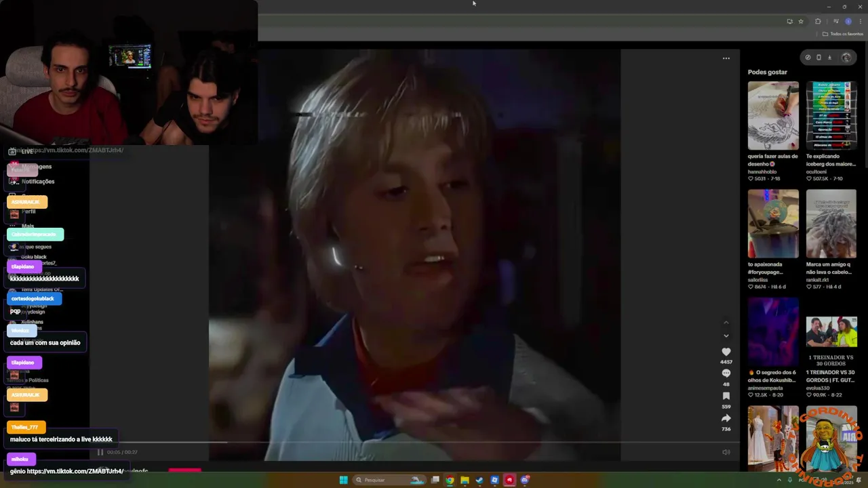Open Task View on the taskbar
868x488 pixels.
click(435, 480)
